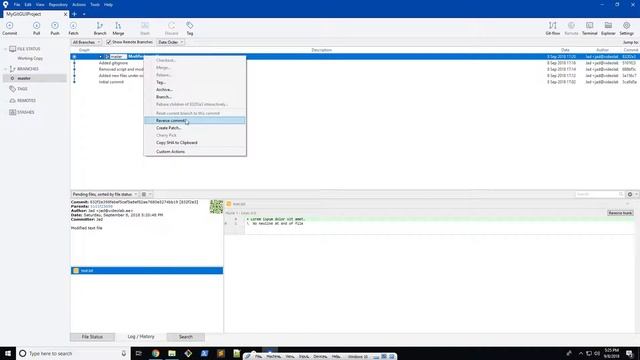Screen dimensions: 640x360
Task: Open the All Branches dropdown
Action: coord(86,42)
